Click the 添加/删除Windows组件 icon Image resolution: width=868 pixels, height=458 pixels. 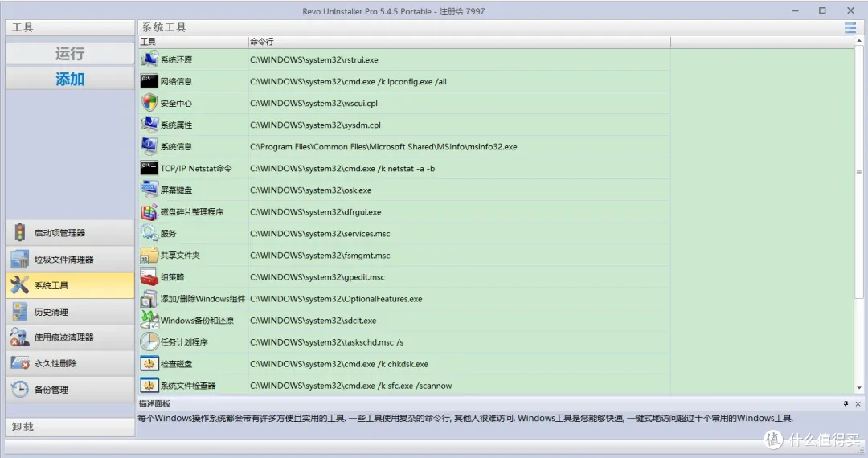[149, 298]
